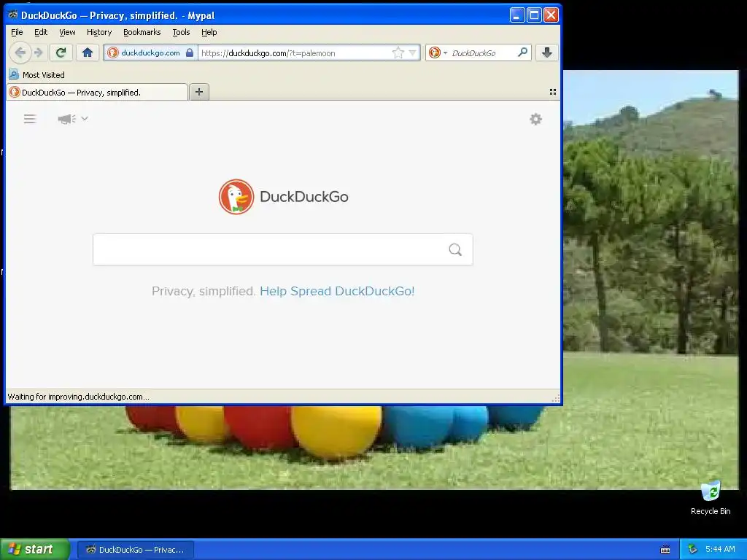Click the padlock security icon

(190, 52)
